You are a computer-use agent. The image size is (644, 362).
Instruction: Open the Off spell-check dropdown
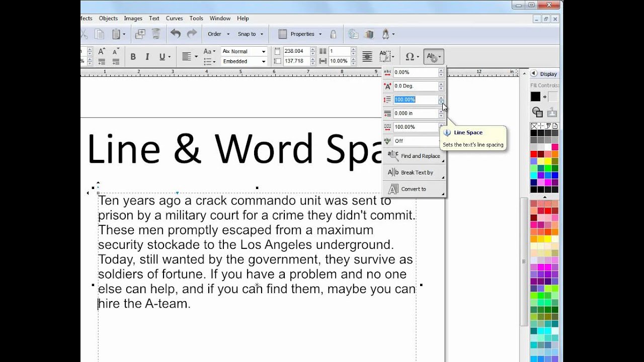pos(417,141)
